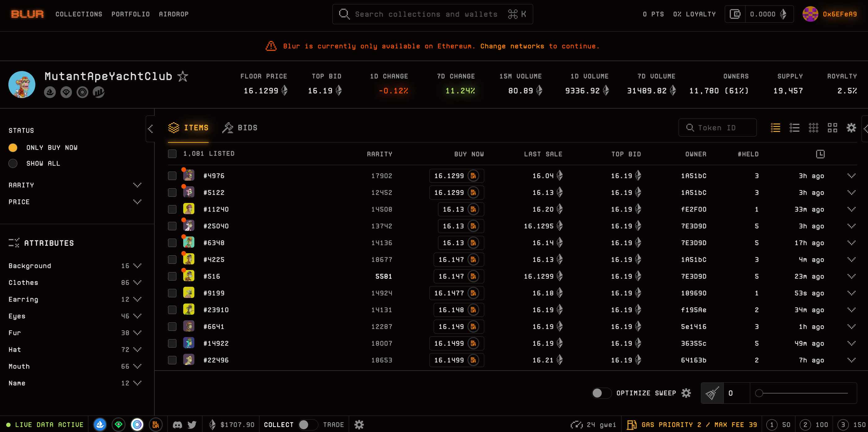Screen dimensions: 868x432
Task: Switch to large grid view icon
Action: click(x=832, y=128)
